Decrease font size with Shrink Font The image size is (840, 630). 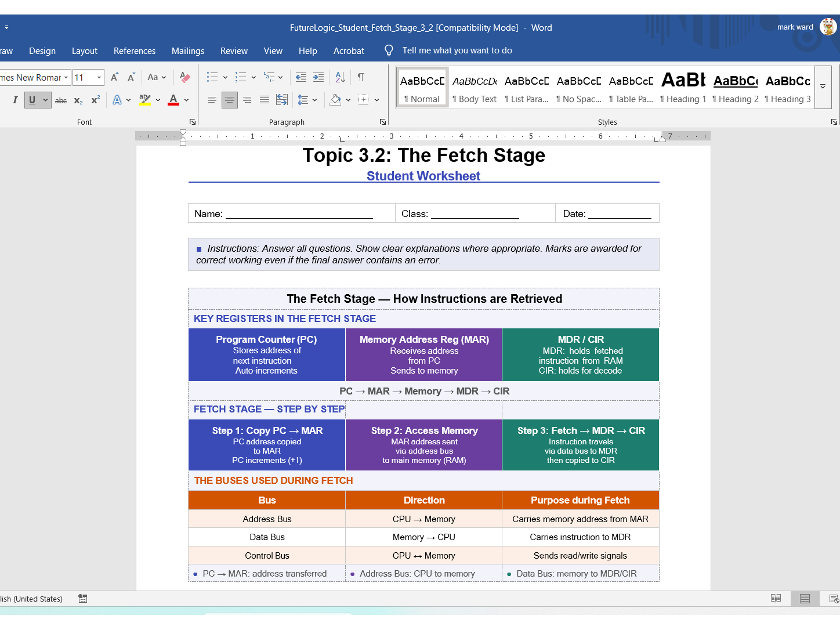(131, 77)
